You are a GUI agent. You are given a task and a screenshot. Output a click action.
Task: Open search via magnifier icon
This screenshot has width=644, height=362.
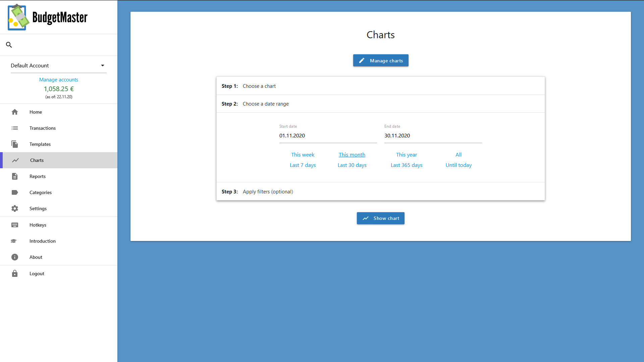(x=9, y=45)
